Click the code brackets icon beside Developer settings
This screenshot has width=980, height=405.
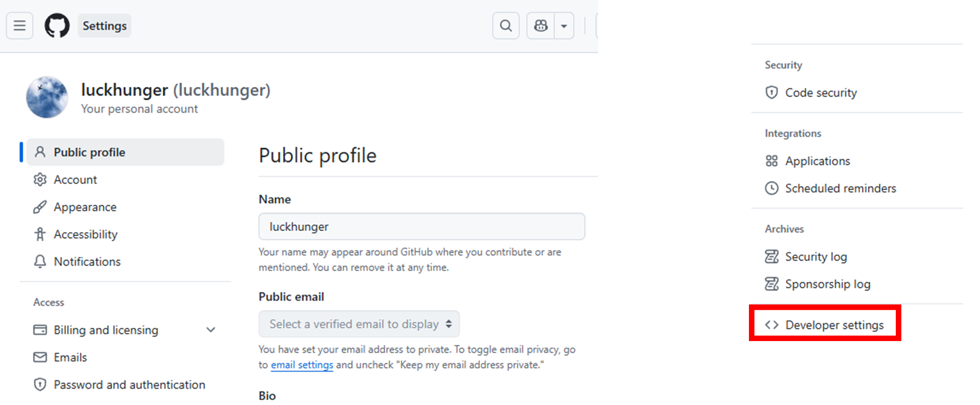(771, 325)
